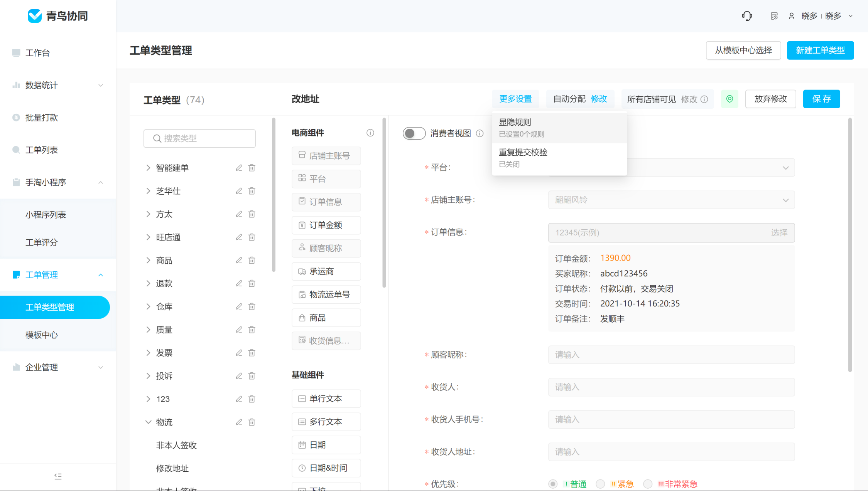Edit the 退款 type via pencil icon

[x=239, y=283]
